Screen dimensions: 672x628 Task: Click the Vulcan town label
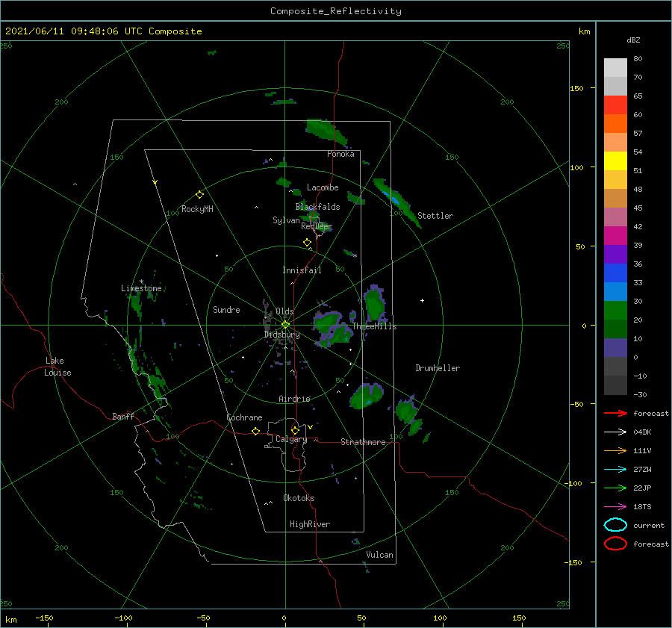379,555
